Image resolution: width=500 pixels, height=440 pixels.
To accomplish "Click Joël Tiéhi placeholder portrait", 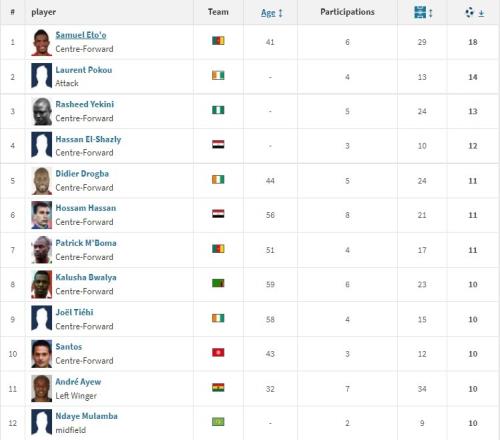I will pyautogui.click(x=42, y=318).
